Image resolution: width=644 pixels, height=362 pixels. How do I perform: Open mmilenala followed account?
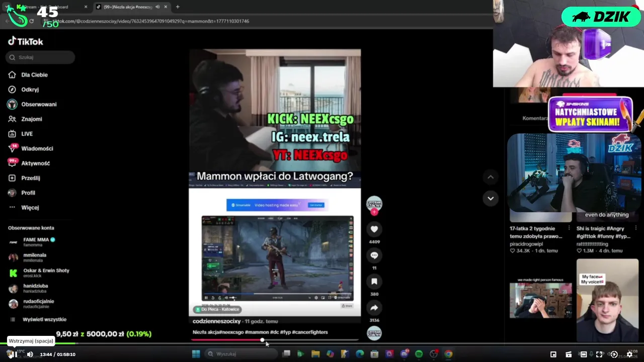(28, 257)
